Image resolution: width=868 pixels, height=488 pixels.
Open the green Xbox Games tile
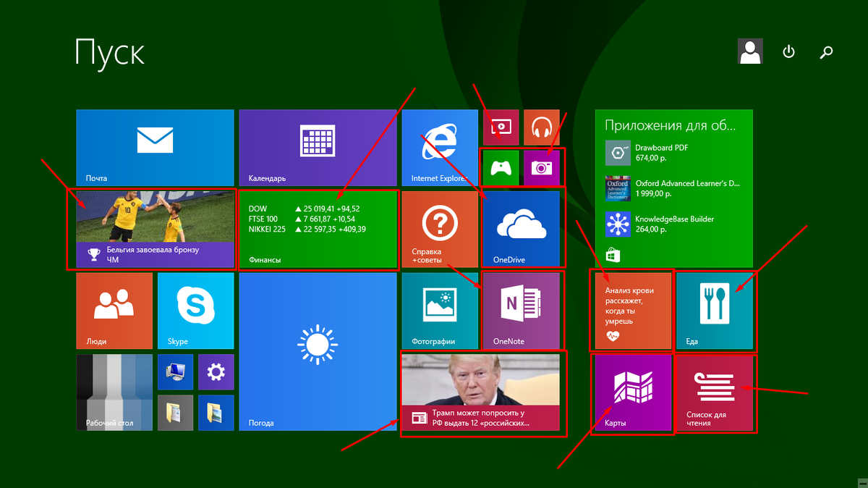pyautogui.click(x=501, y=168)
